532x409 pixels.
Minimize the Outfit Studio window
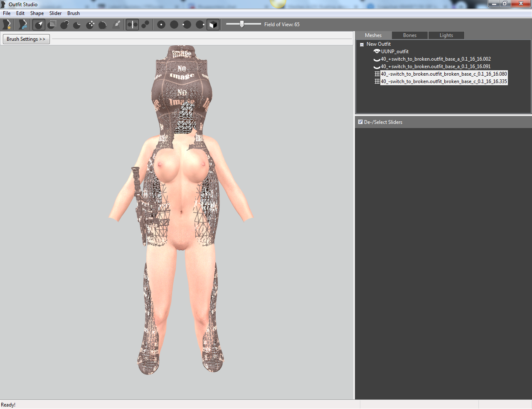point(494,4)
